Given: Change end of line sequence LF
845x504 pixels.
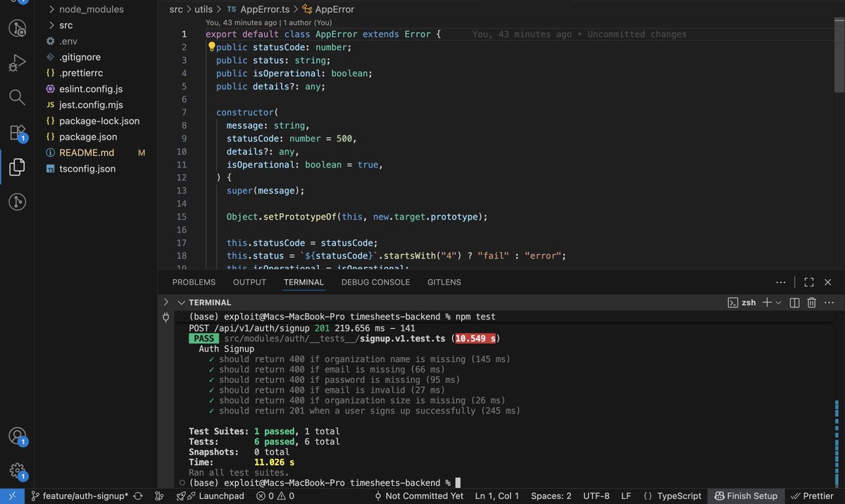Looking at the screenshot, I should [626, 496].
